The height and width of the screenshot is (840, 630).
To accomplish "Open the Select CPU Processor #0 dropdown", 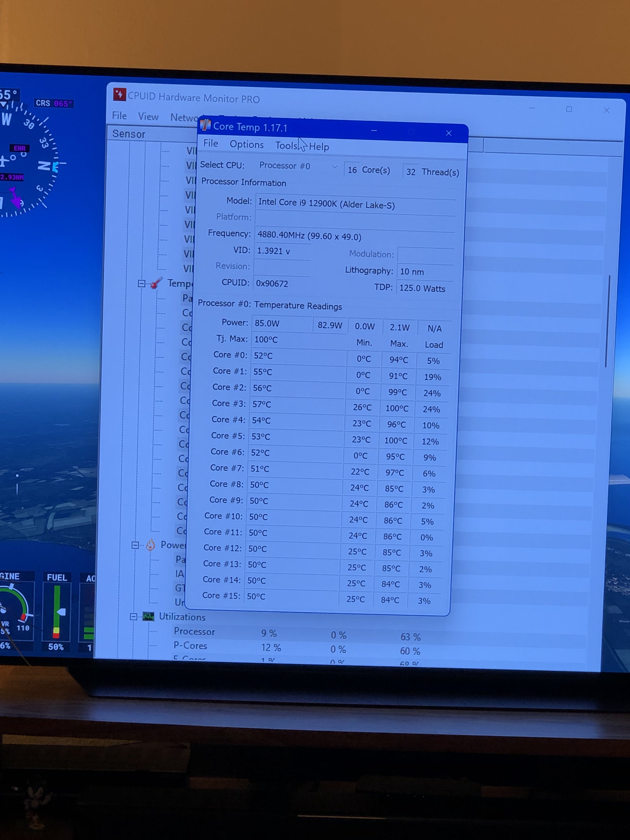I will [299, 166].
